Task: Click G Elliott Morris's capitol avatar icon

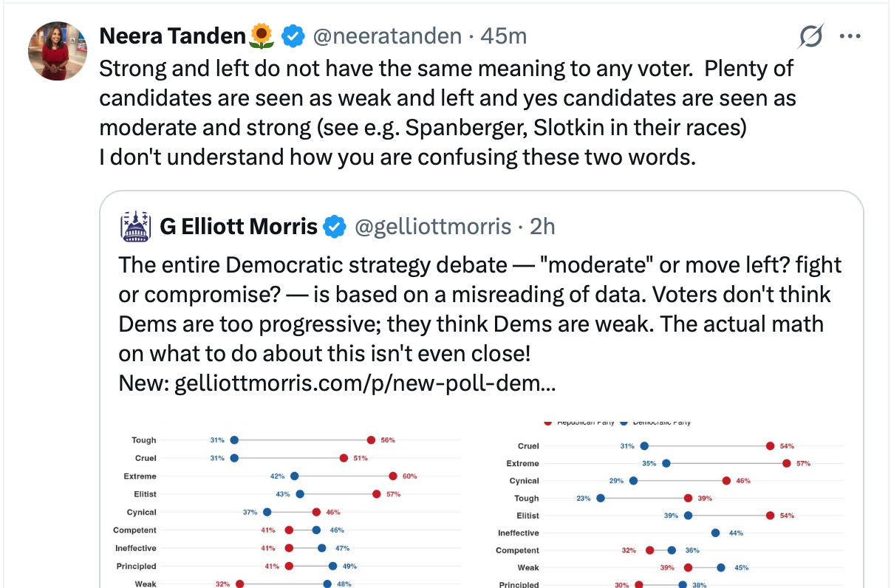Action: point(135,226)
